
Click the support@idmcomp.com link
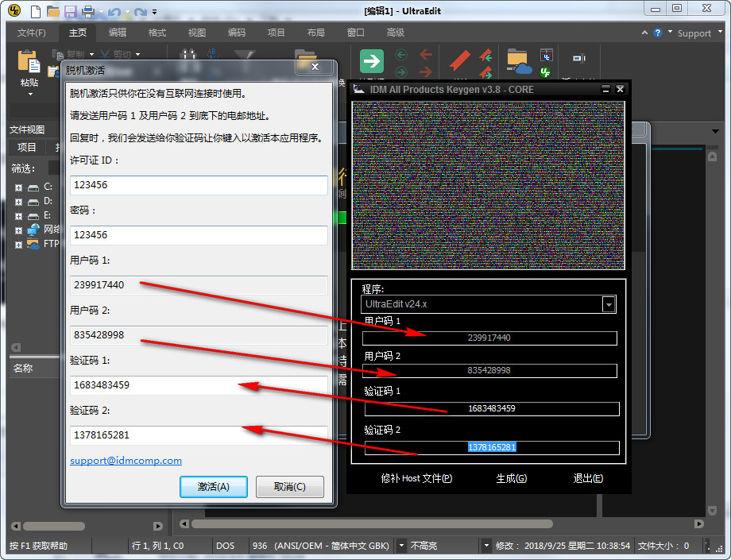tap(126, 460)
